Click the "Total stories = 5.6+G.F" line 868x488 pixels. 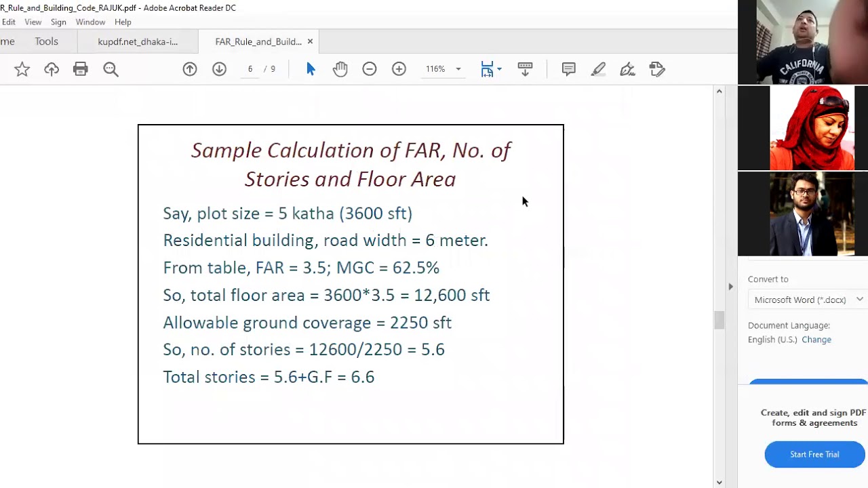(269, 377)
